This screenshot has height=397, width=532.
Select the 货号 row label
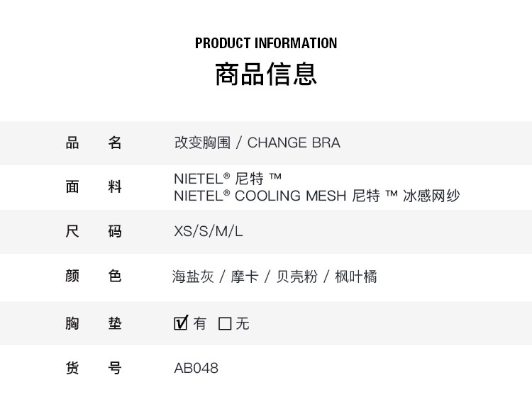(x=94, y=368)
